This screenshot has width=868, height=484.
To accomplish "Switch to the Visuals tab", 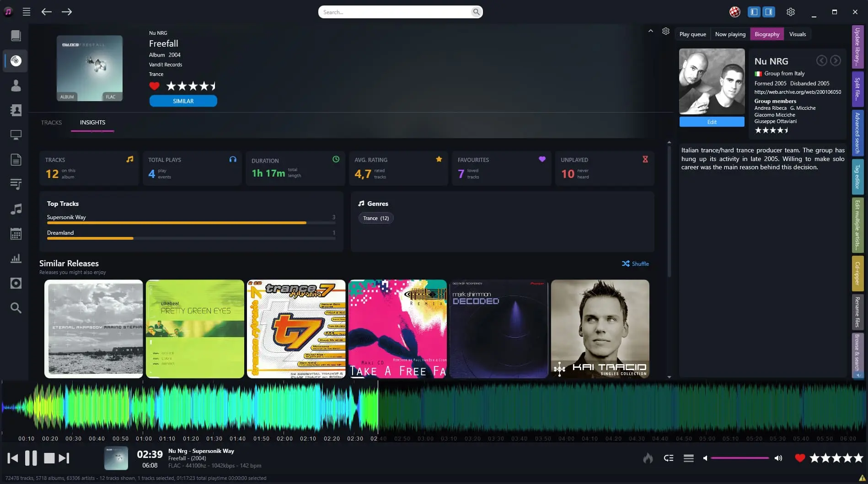I will (x=798, y=34).
